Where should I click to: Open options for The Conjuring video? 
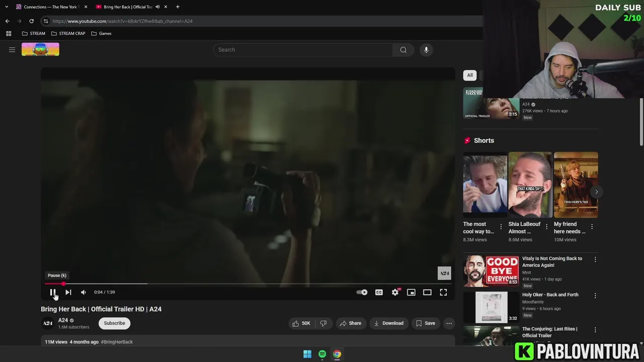(595, 330)
